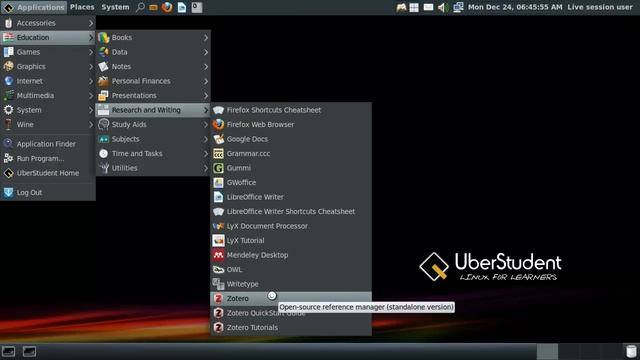Click the OWL icon
This screenshot has width=640, height=360.
218,269
